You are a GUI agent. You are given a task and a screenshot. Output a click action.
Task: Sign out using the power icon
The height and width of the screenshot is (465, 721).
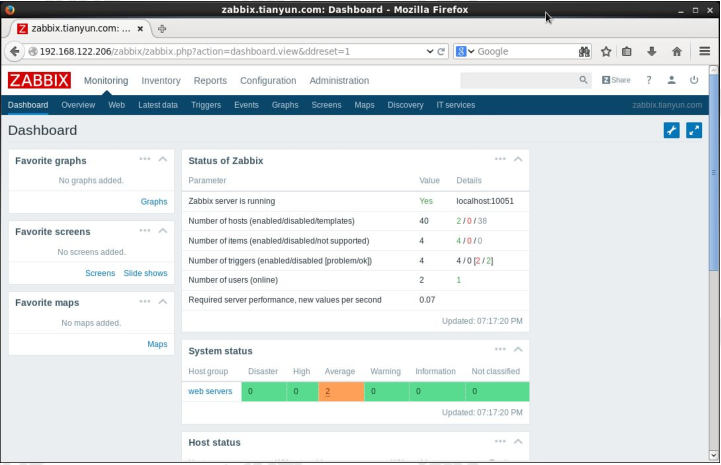coord(694,80)
